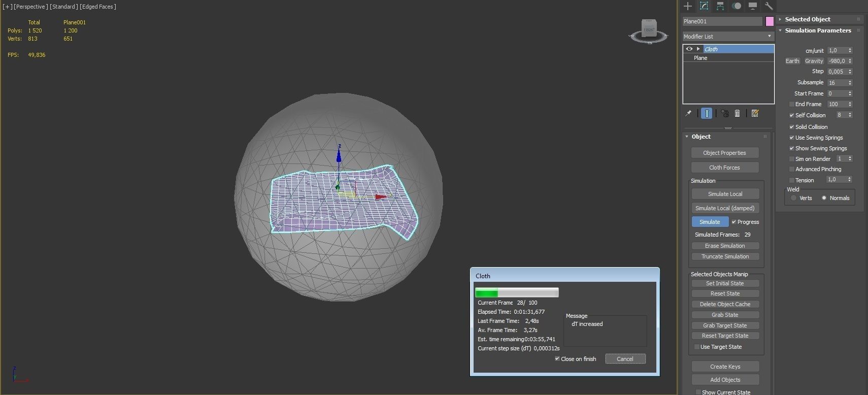The image size is (868, 395).
Task: Open the Standard shading viewport menu
Action: click(64, 7)
